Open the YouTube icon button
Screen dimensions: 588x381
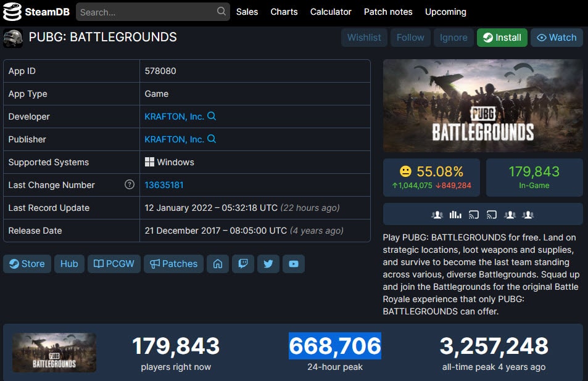pos(294,264)
